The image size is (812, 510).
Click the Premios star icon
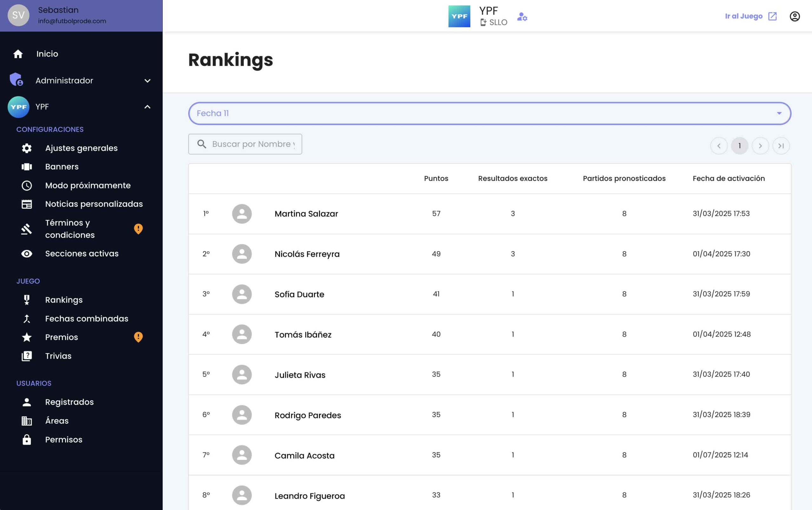[27, 337]
